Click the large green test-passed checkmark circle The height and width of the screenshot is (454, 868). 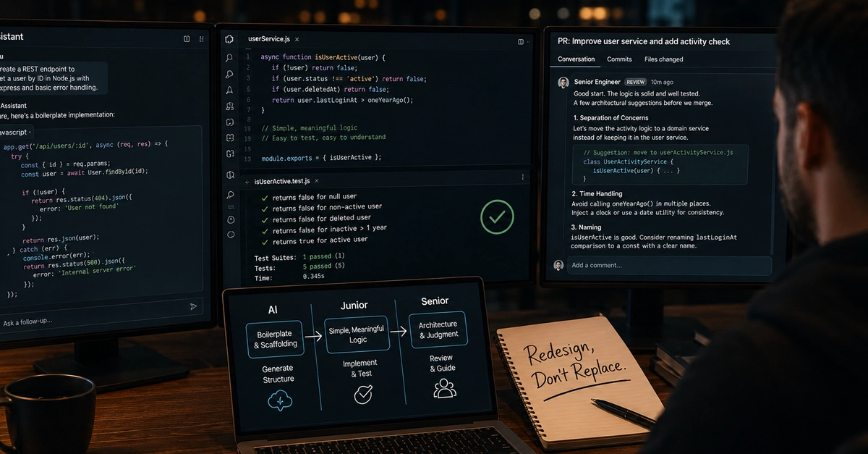click(x=498, y=217)
